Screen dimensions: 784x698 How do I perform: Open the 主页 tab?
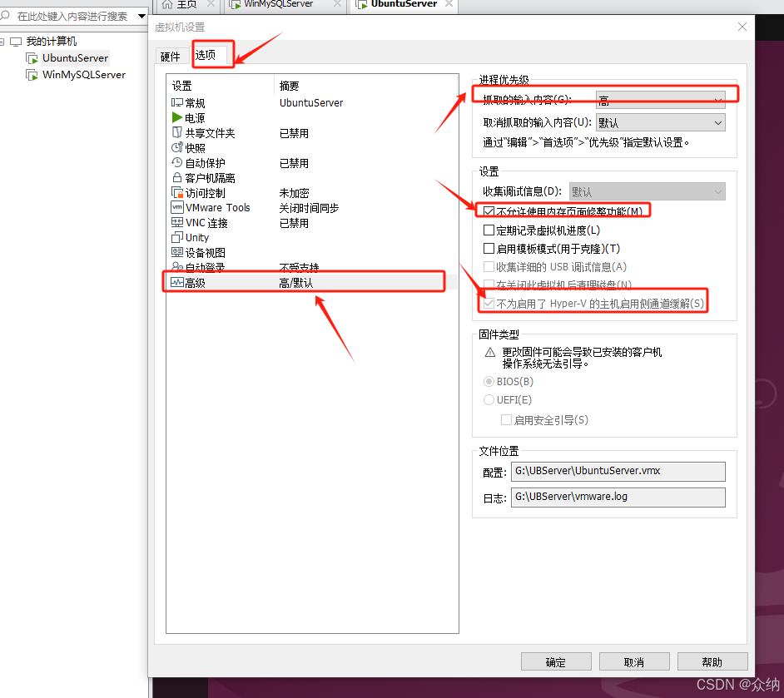pyautogui.click(x=187, y=4)
